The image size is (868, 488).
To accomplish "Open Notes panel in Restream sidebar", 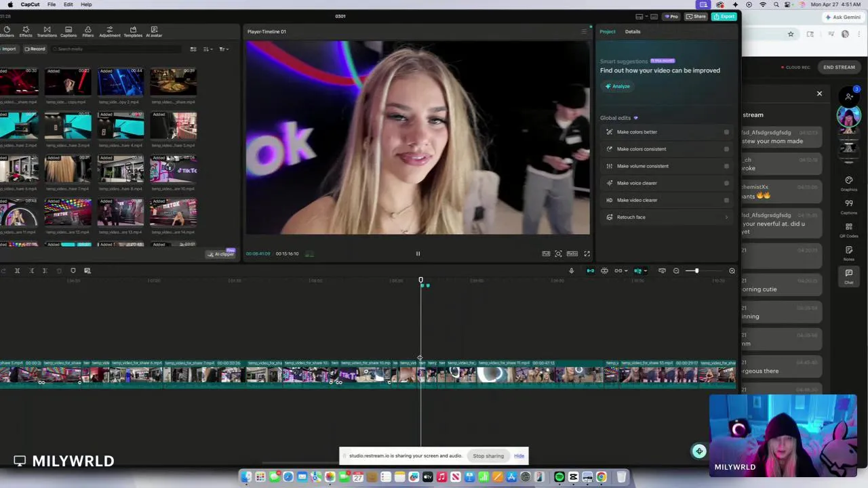I will [x=848, y=253].
